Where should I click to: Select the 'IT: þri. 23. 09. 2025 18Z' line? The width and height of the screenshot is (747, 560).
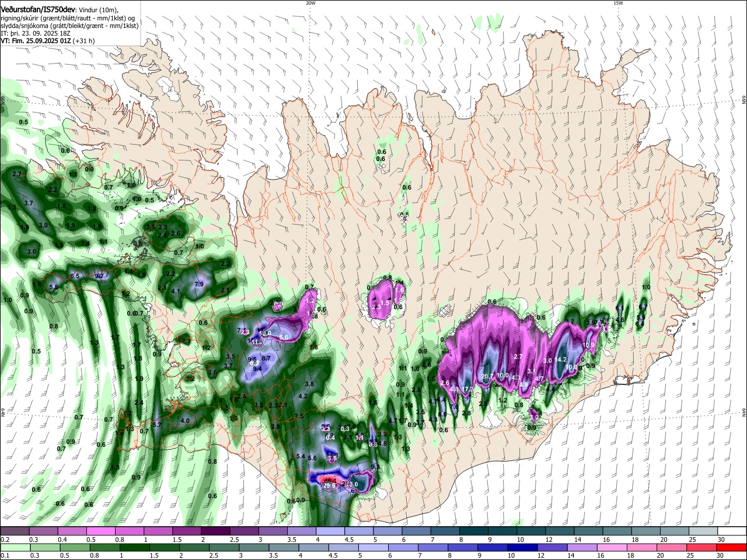click(35, 33)
